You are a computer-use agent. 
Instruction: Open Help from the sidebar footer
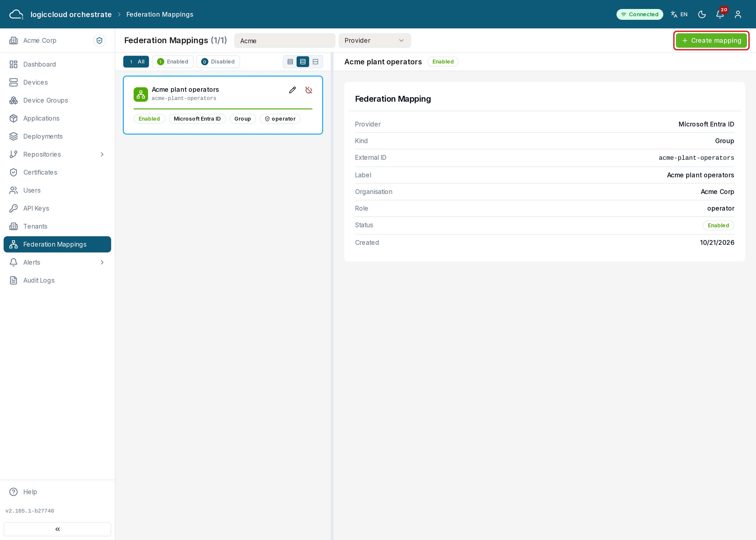pyautogui.click(x=57, y=492)
